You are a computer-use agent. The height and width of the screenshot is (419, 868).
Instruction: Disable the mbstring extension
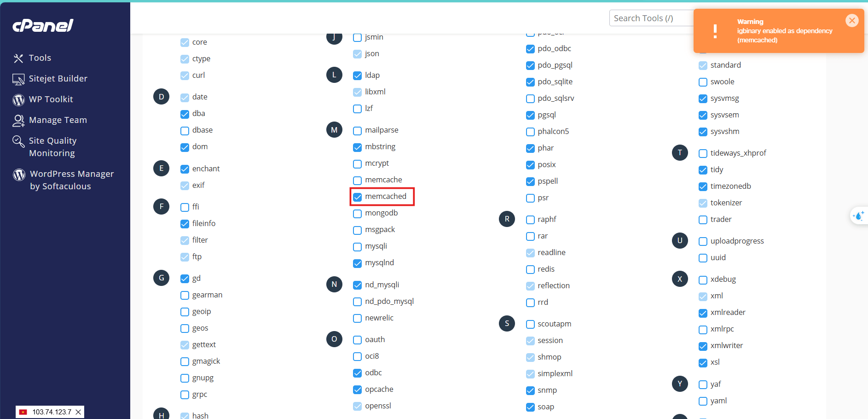[x=357, y=147]
